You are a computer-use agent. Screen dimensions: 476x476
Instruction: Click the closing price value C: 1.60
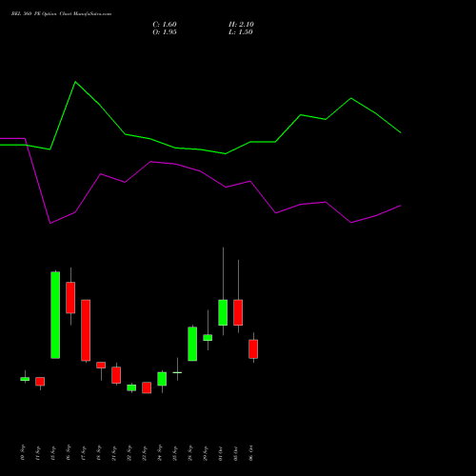pos(165,25)
